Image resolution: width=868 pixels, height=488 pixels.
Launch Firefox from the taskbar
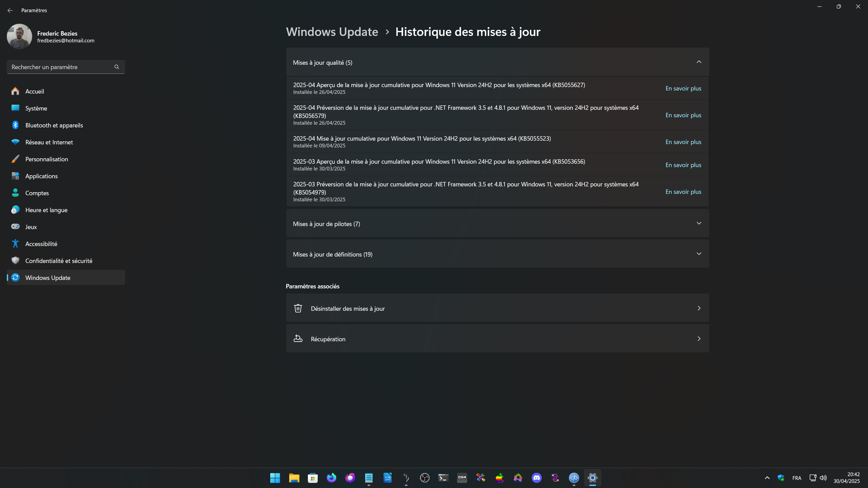[331, 478]
